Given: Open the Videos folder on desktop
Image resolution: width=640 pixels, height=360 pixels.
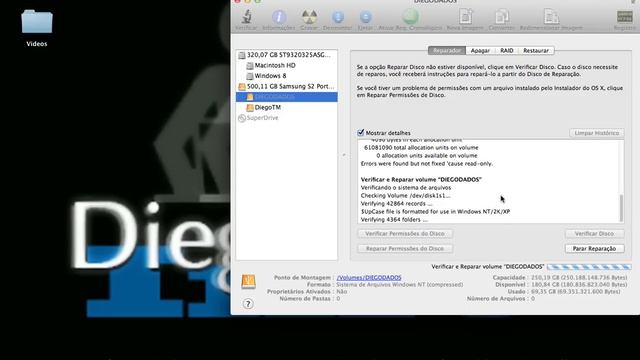Looking at the screenshot, I should [x=37, y=22].
